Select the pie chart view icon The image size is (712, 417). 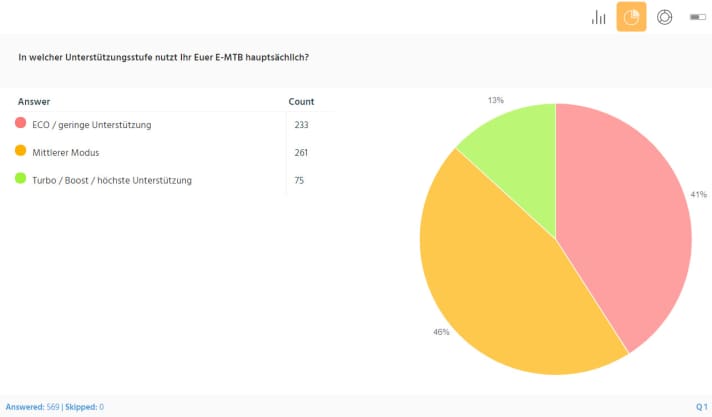coord(631,17)
